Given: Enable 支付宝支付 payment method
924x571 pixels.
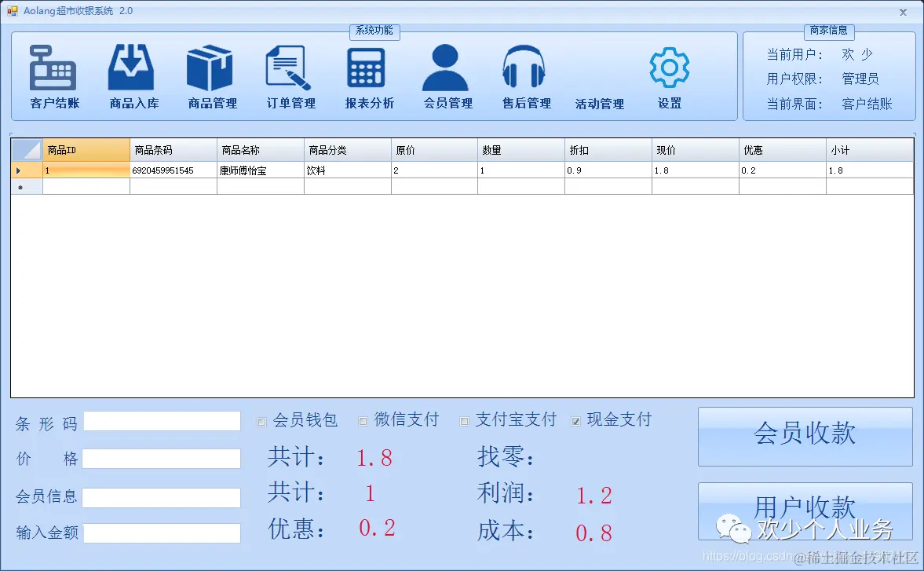Looking at the screenshot, I should point(463,421).
